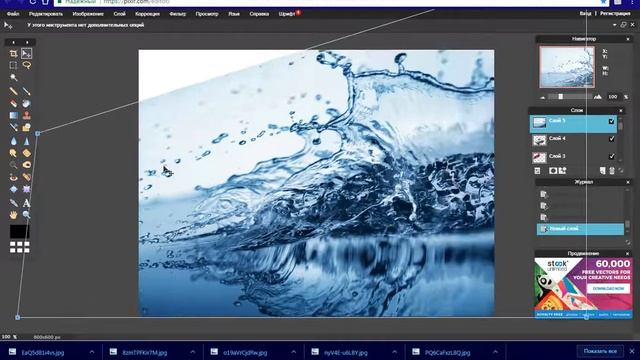
Task: Select the Burn tool
Action: 27,165
